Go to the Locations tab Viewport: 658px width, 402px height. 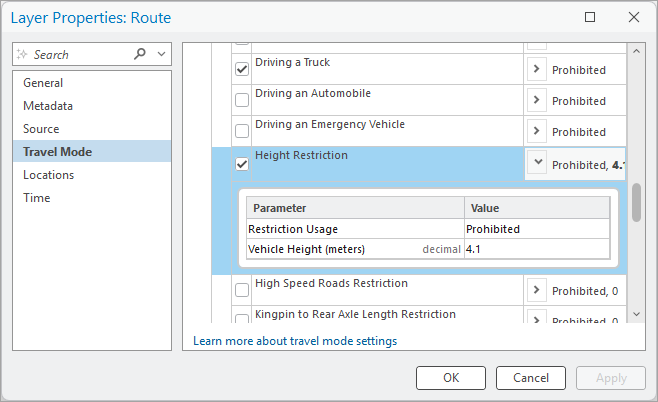49,175
